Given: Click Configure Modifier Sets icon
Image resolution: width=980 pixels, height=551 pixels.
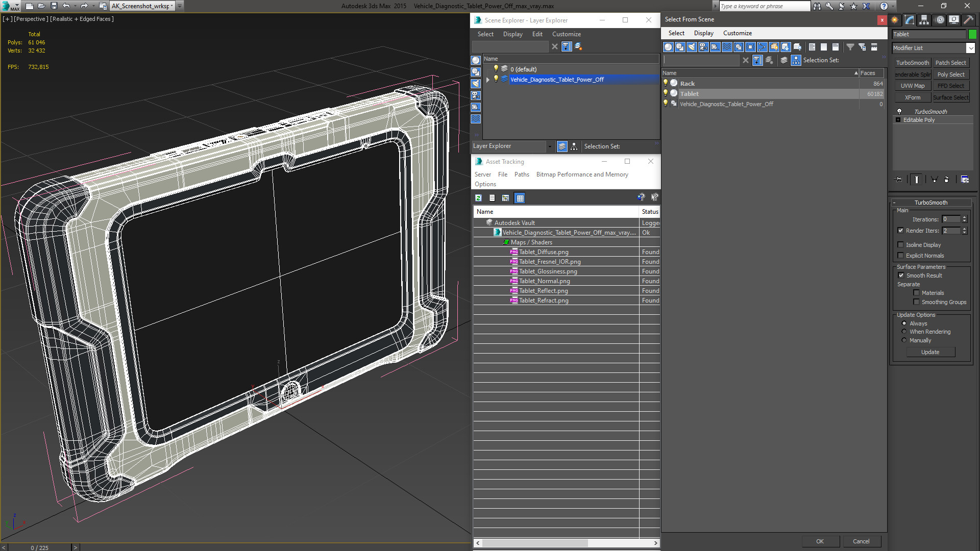Looking at the screenshot, I should 965,180.
